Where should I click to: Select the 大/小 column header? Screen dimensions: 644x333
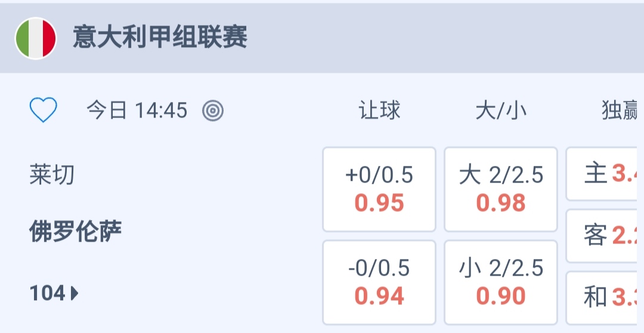pyautogui.click(x=501, y=110)
